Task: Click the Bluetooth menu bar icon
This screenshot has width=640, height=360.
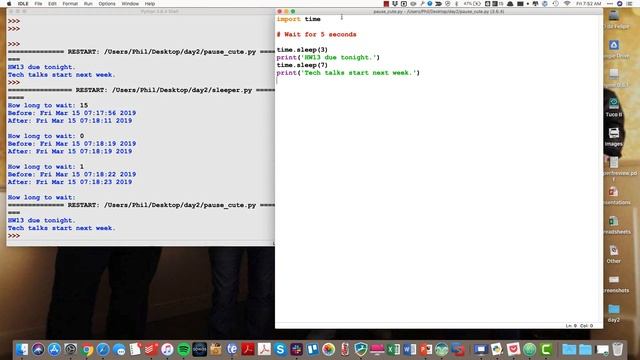Action: 456,4
